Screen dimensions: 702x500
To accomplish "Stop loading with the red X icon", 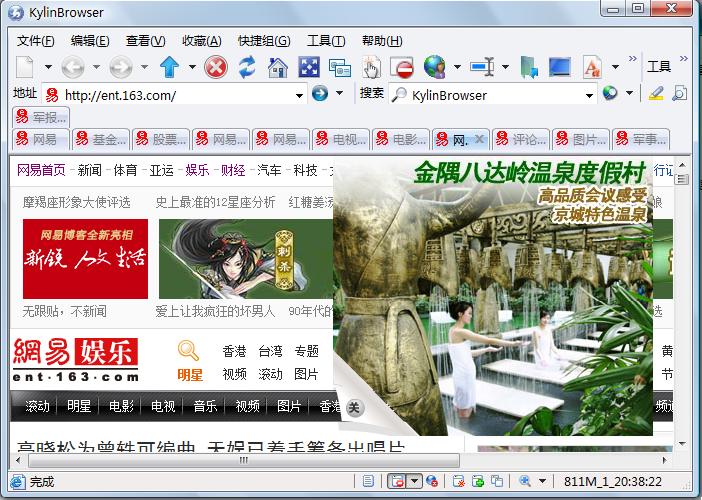I will 216,67.
